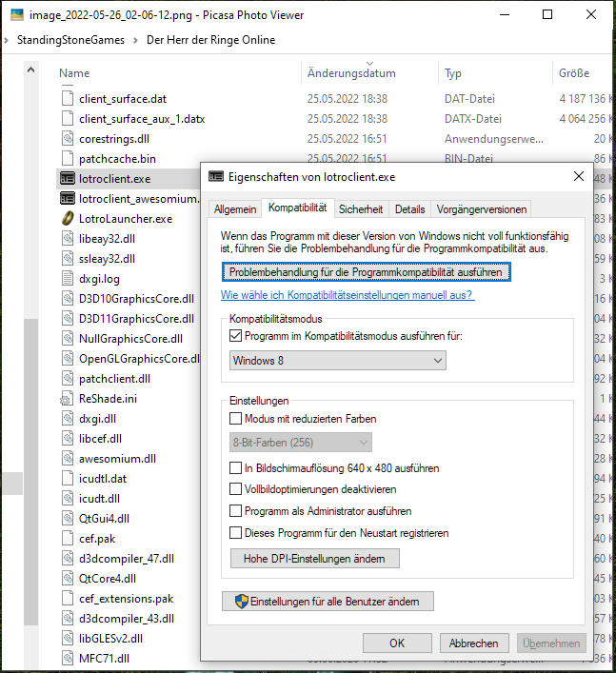This screenshot has width=616, height=673.
Task: Click the D3D10GraphicsCore.dll icon
Action: pos(68,299)
